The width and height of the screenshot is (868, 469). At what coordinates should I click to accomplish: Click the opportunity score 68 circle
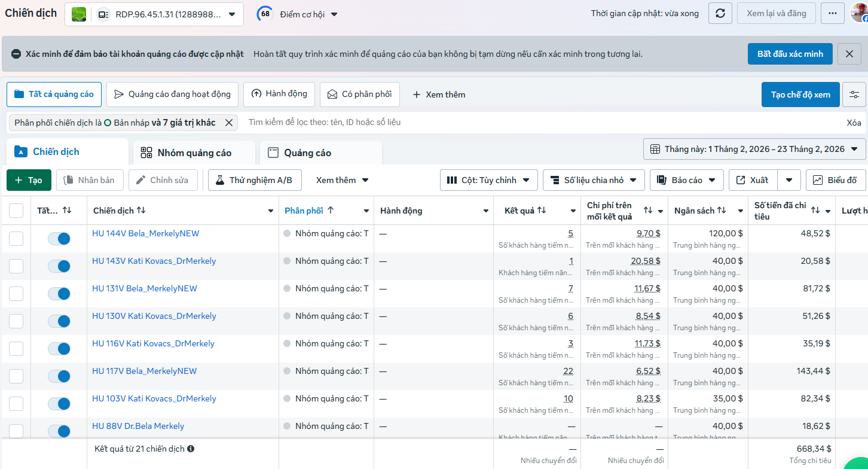[x=265, y=14]
